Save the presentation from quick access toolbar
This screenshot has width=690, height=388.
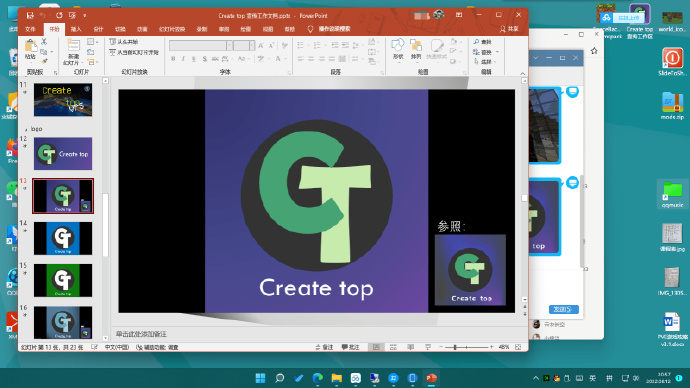click(x=30, y=15)
